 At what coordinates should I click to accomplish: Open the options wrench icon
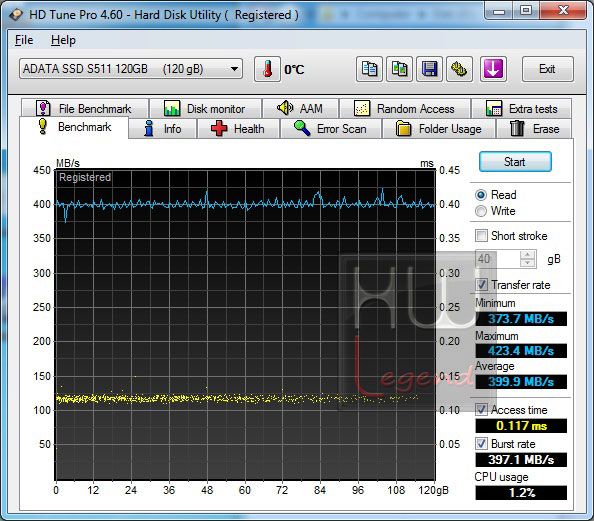459,69
